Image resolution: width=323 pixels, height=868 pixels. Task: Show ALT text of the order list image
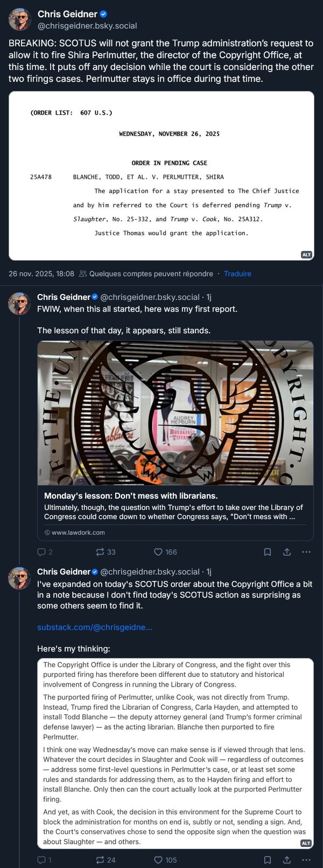[x=306, y=255]
